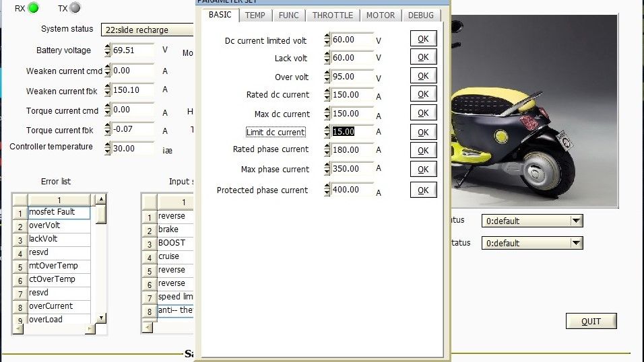The height and width of the screenshot is (362, 644).
Task: Click the green RX indicator light
Action: click(33, 8)
